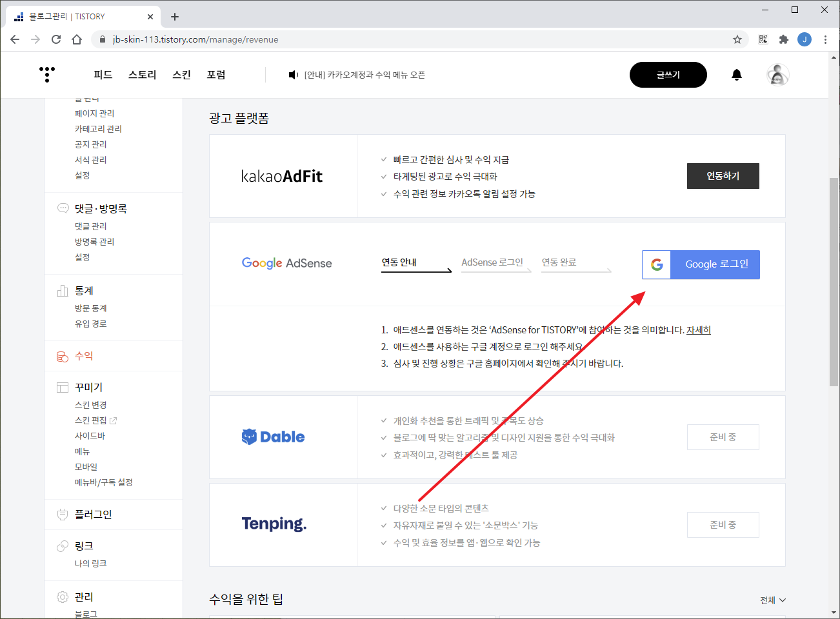Viewport: 840px width, 619px height.
Task: Open 모바일 in sidebar
Action: tap(86, 467)
